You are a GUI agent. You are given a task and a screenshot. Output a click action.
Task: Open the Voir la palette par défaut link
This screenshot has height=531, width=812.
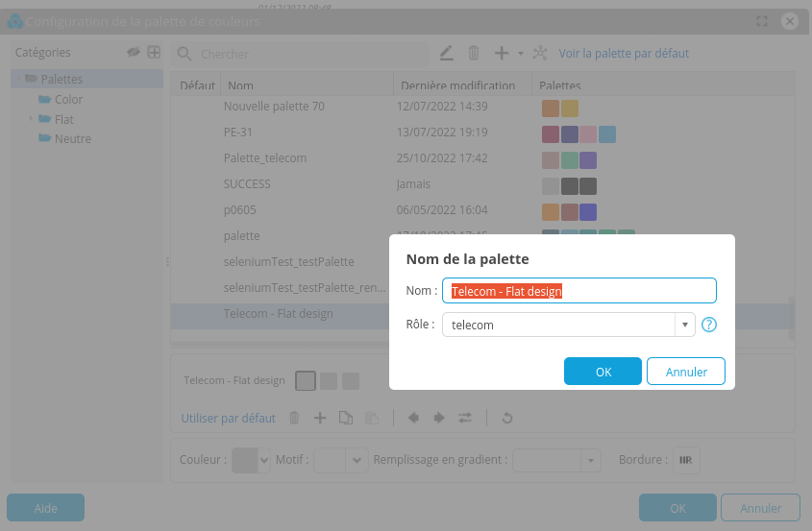pyautogui.click(x=624, y=54)
